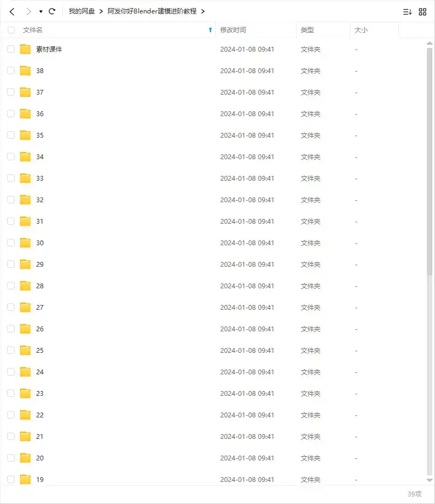
Task: Open the navigation history dropdown arrow
Action: point(41,11)
